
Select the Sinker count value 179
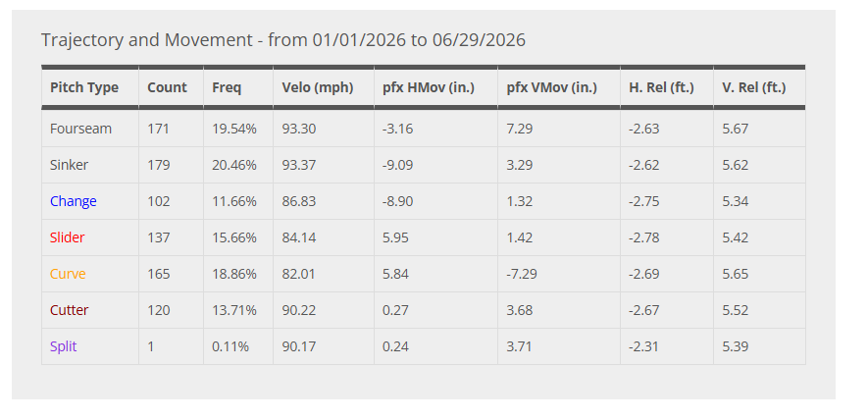159,165
